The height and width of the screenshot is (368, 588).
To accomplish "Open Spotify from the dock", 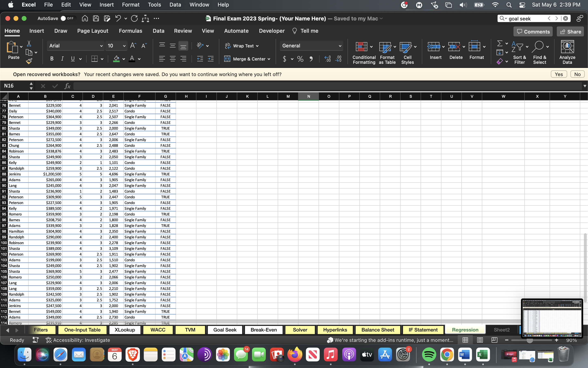I will [x=429, y=355].
